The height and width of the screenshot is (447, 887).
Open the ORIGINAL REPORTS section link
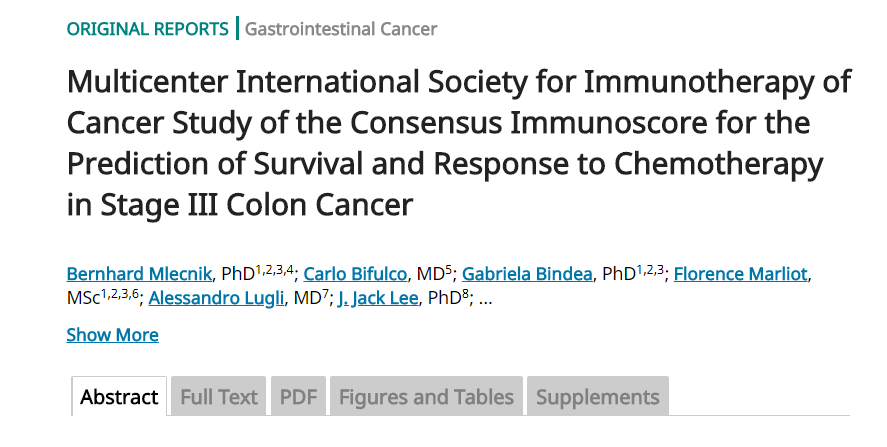pos(147,29)
